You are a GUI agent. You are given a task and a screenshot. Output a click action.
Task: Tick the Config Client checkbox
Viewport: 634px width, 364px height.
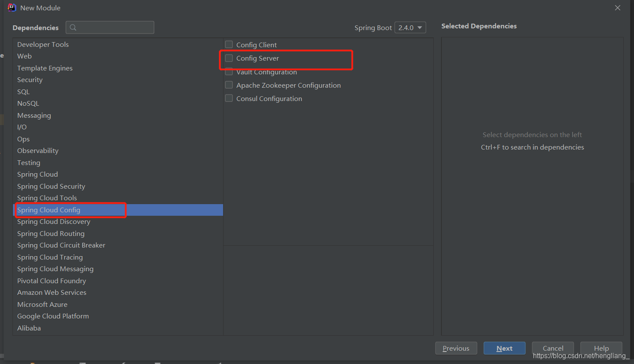point(229,44)
